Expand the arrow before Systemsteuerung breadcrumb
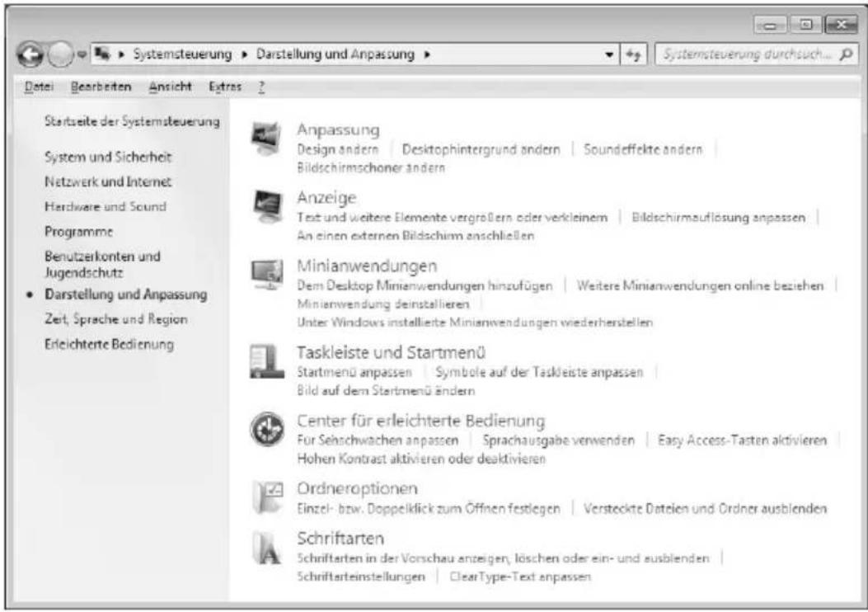The image size is (868, 612). pos(120,54)
